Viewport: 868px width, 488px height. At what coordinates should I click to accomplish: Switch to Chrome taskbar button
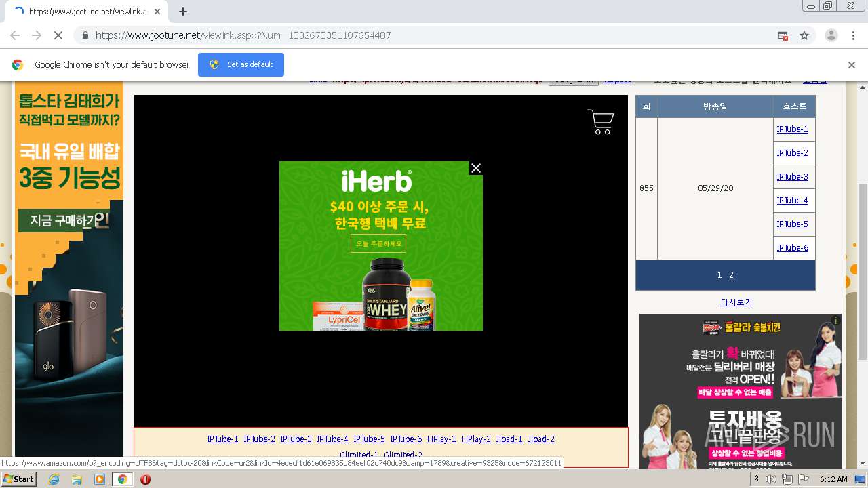click(122, 479)
